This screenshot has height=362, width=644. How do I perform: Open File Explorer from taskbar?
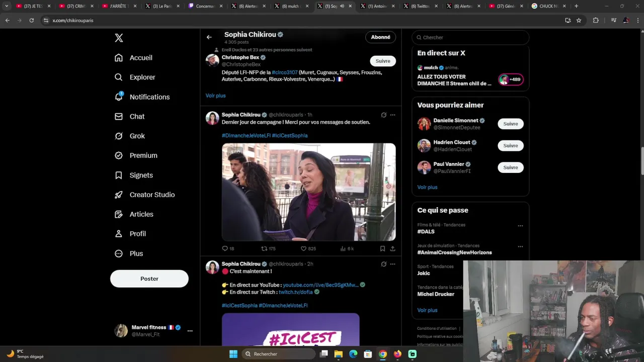click(339, 354)
